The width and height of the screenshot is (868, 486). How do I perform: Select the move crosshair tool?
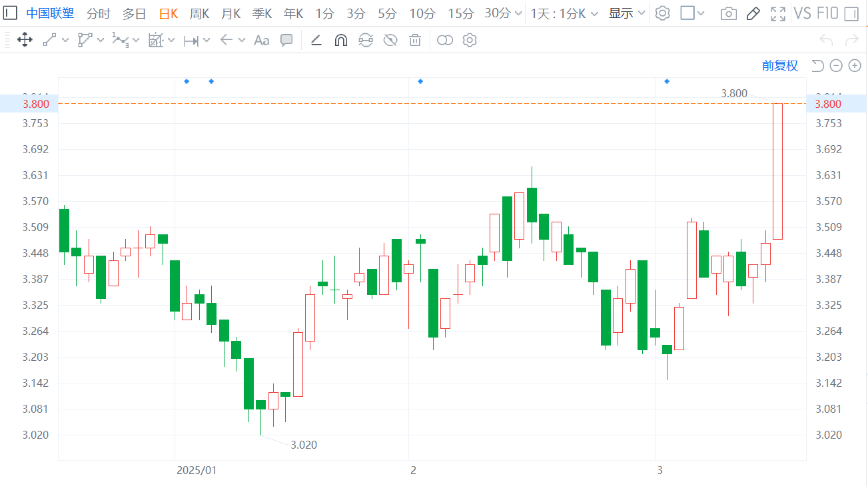(25, 41)
